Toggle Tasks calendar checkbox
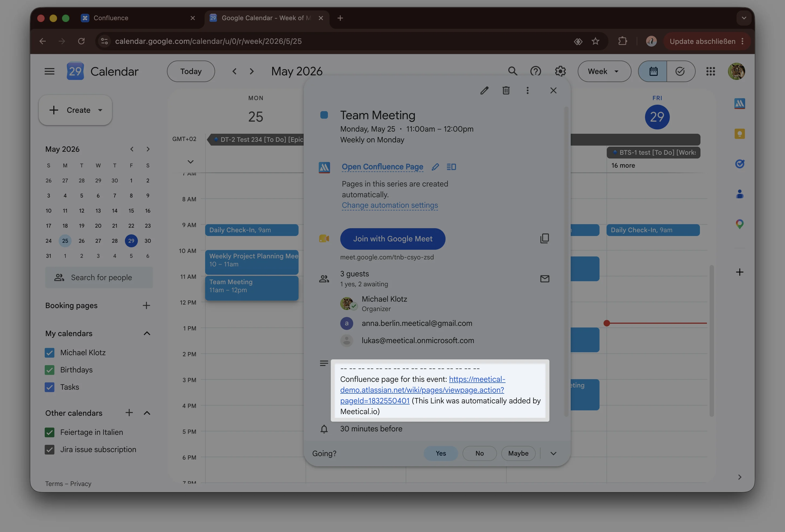Viewport: 785px width, 532px height. point(50,387)
